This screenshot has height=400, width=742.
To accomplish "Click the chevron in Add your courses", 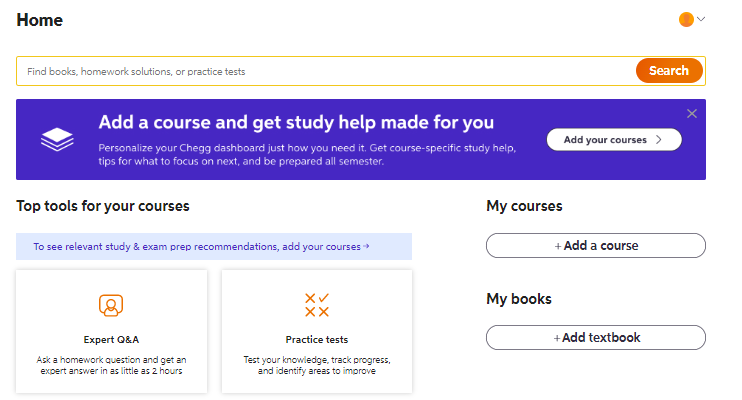I will 658,140.
